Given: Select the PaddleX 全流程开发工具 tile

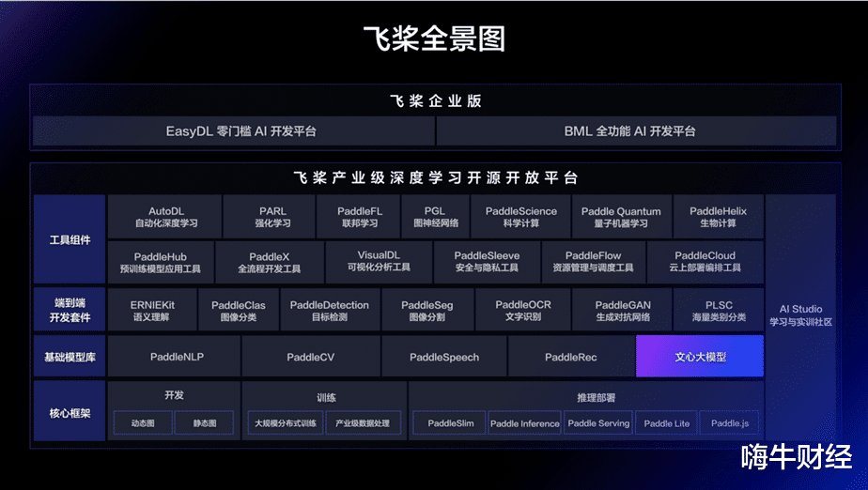Looking at the screenshot, I should coord(270,262).
